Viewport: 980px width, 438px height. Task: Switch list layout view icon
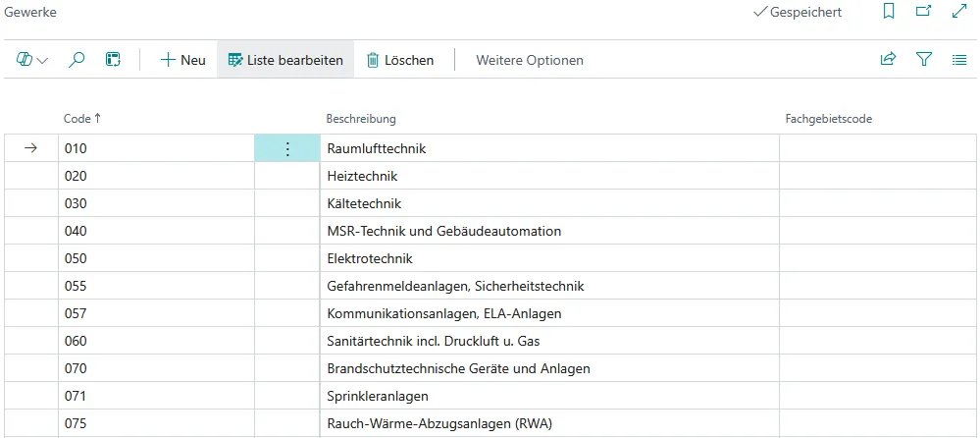coord(959,60)
